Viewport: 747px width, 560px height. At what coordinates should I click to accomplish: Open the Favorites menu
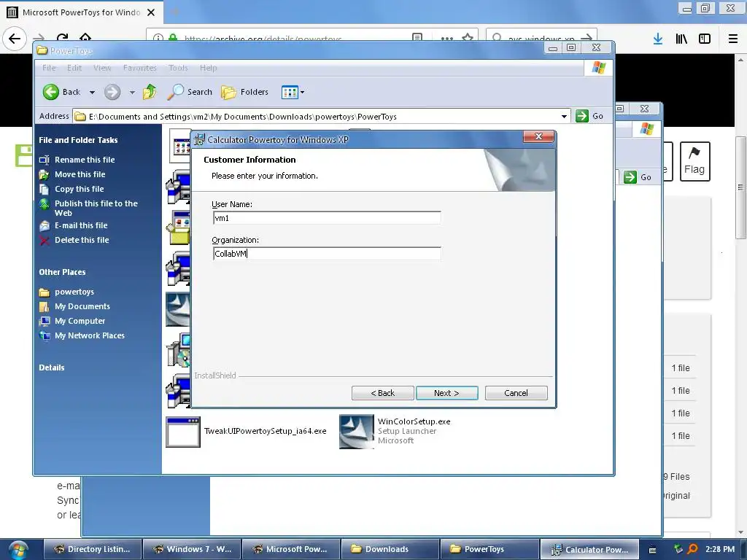(139, 68)
